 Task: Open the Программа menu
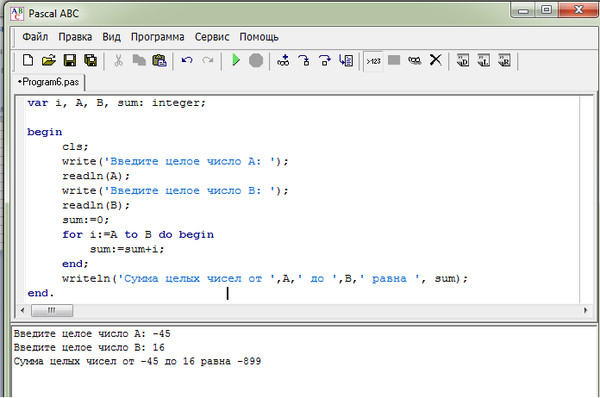(x=158, y=37)
